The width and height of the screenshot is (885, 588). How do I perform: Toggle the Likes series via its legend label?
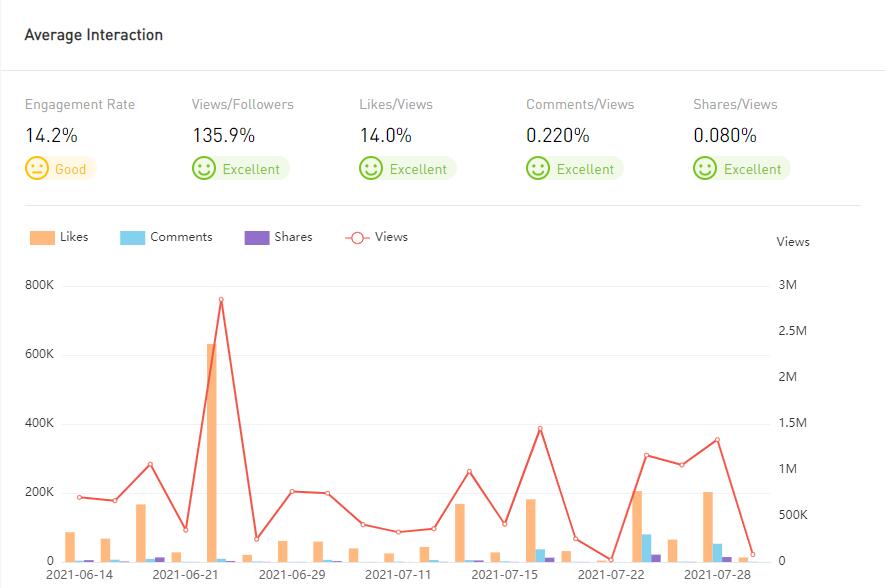pos(74,237)
